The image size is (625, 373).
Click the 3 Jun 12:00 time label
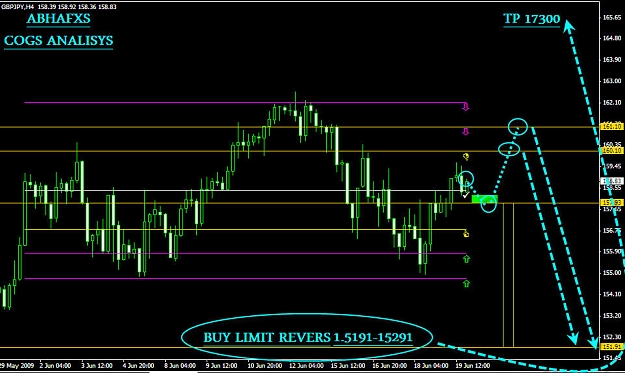(97, 365)
